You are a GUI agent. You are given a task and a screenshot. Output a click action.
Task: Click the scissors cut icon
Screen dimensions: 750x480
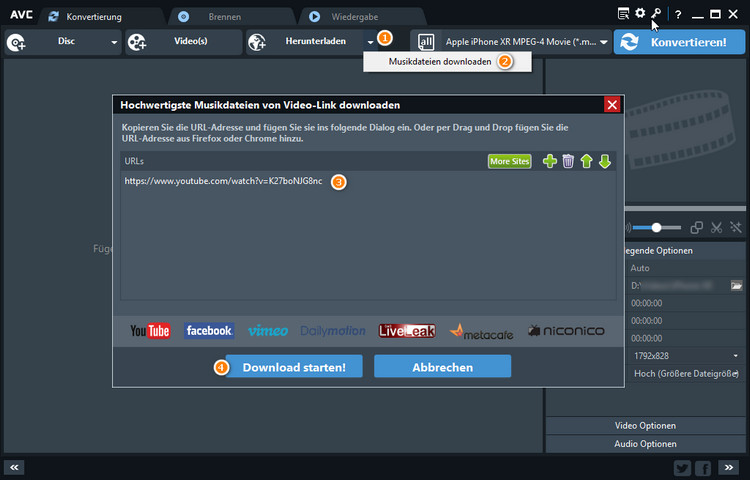pos(716,228)
